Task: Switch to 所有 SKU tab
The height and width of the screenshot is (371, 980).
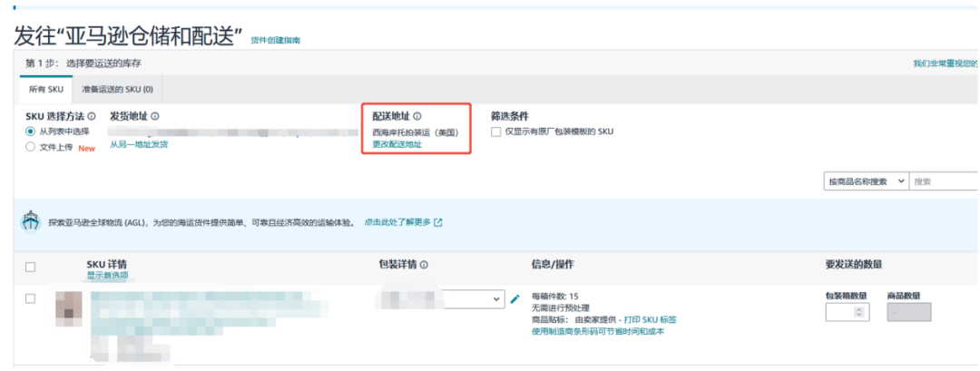Action: tap(45, 89)
